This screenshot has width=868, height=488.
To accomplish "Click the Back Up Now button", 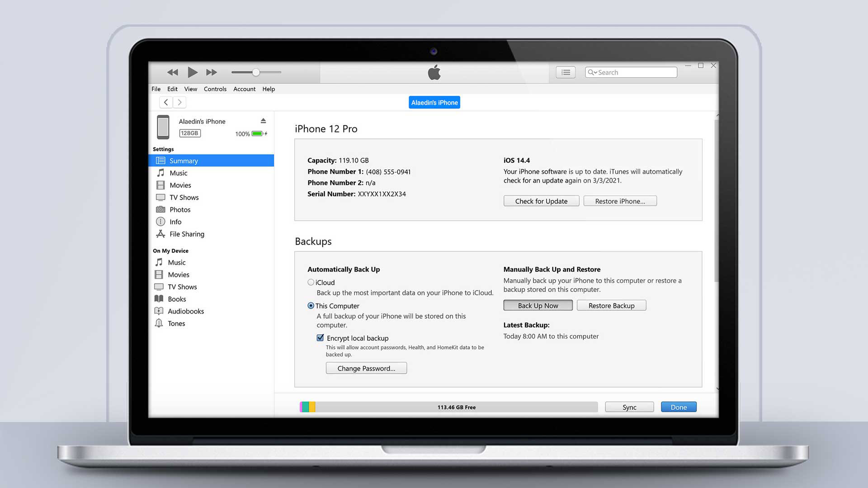I will point(538,305).
